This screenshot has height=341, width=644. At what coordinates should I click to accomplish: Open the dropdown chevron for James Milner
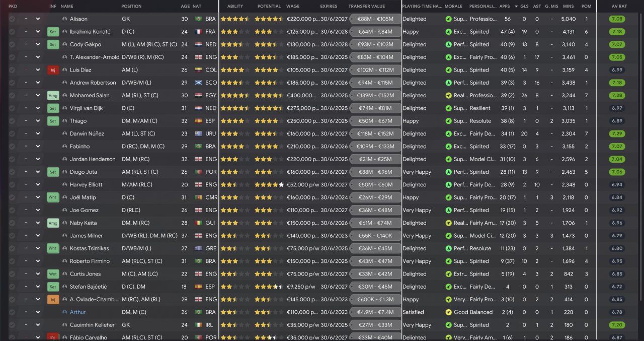click(38, 236)
